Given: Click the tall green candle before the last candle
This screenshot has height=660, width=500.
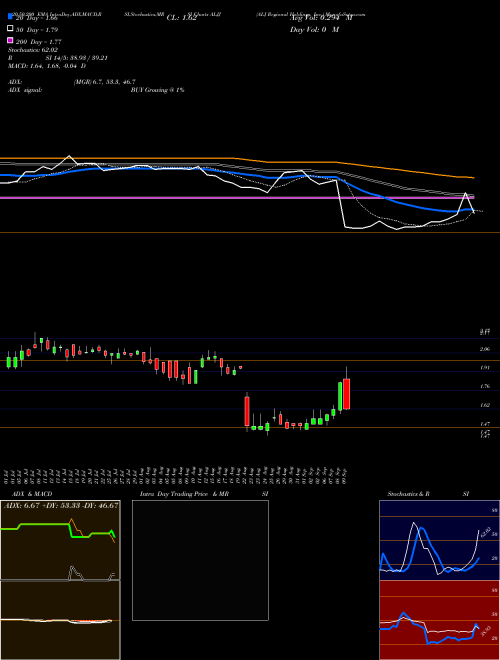Looking at the screenshot, I should tap(340, 396).
